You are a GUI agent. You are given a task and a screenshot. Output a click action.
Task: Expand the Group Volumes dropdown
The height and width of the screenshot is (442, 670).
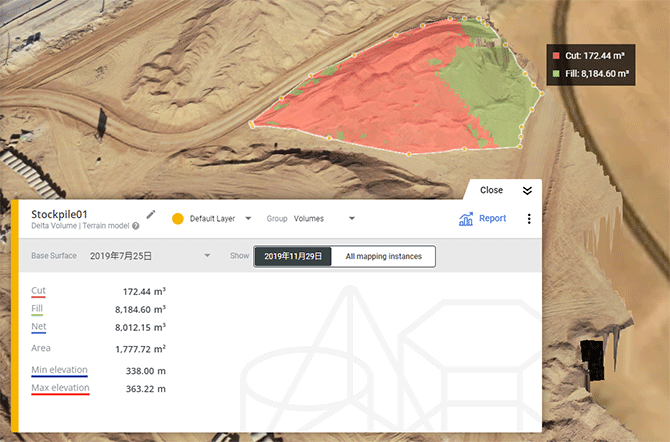click(351, 218)
